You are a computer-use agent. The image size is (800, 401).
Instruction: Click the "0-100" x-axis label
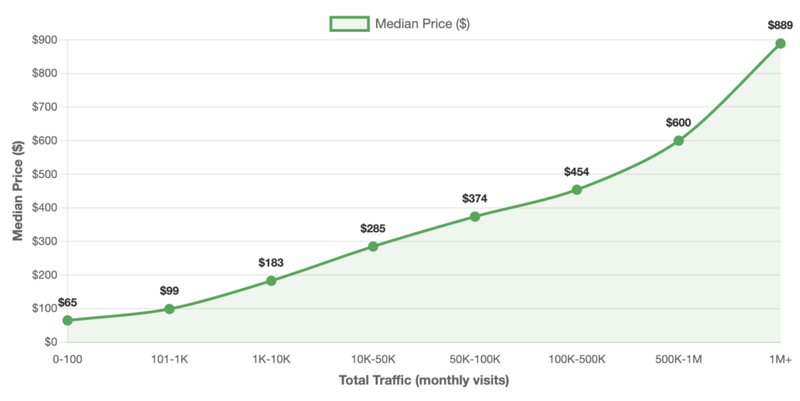(x=68, y=360)
